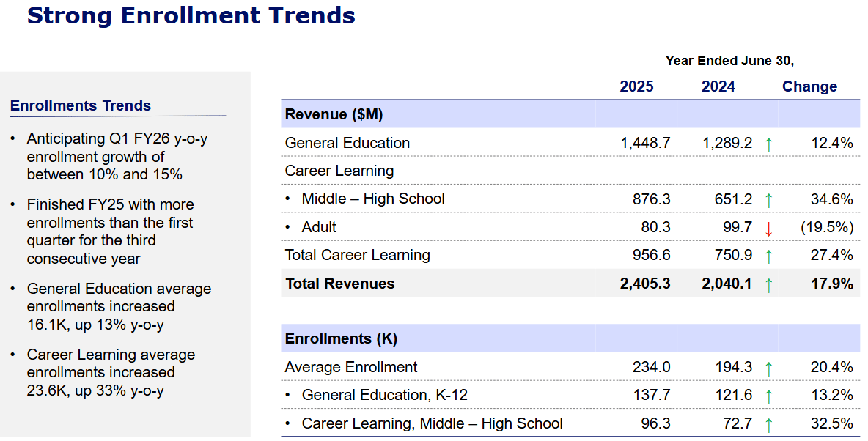
Task: Click the 1,289.2 General Education 2024 value
Action: [727, 143]
